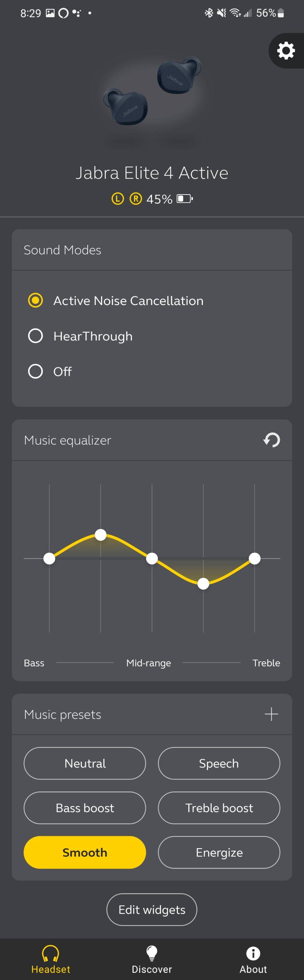This screenshot has width=304, height=980.
Task: Apply the Bass boost preset
Action: (85, 808)
